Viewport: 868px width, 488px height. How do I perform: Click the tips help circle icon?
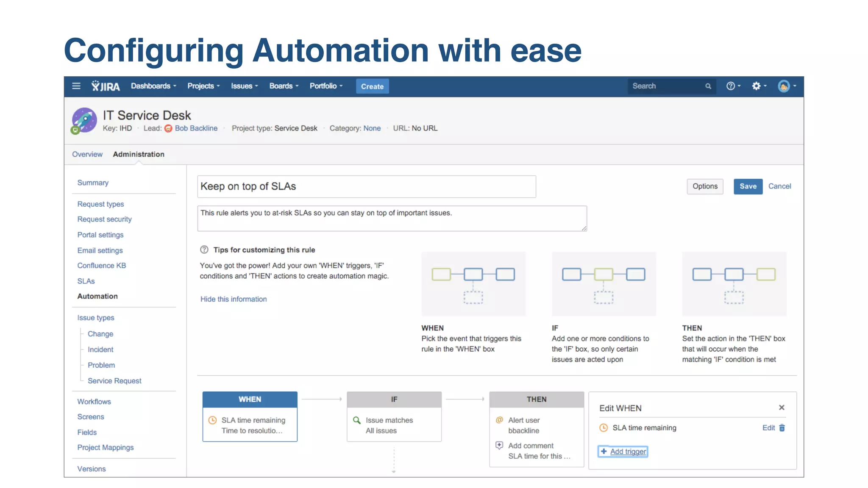click(204, 250)
